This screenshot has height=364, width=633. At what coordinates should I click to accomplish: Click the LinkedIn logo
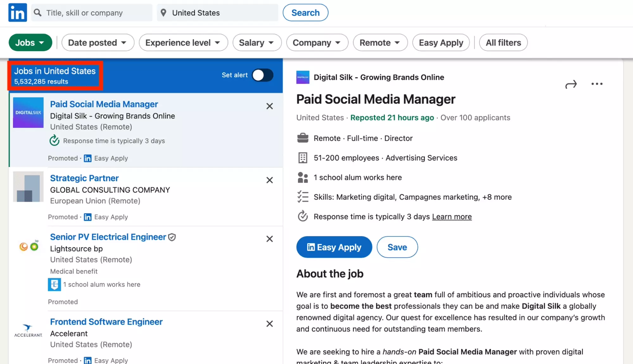(17, 13)
